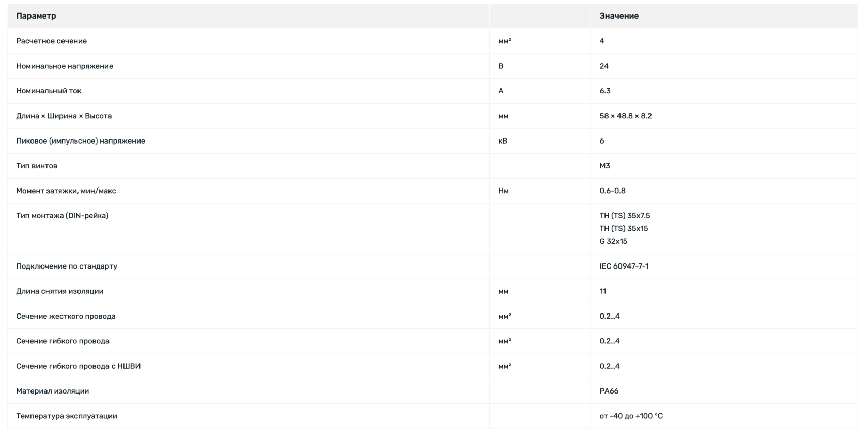Click the Значение column header
Screen dimensions: 868x440
click(x=618, y=16)
